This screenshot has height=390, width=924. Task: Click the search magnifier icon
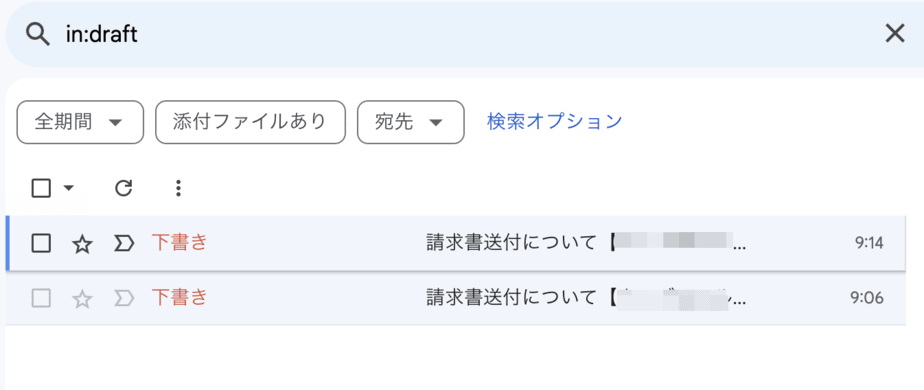[x=38, y=35]
